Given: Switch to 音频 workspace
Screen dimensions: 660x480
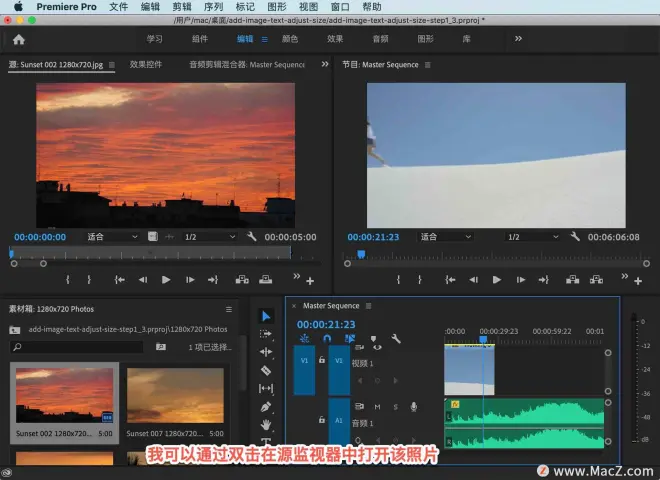Looking at the screenshot, I should pyautogui.click(x=381, y=39).
